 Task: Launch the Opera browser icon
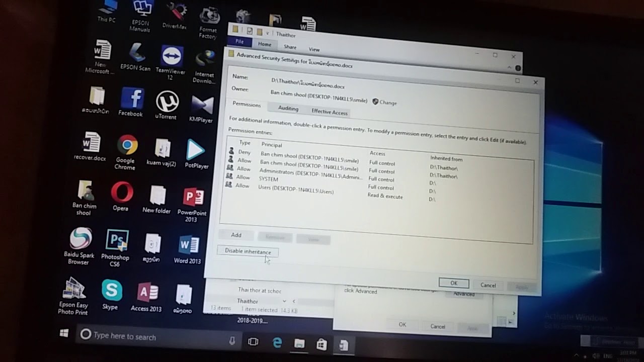121,197
